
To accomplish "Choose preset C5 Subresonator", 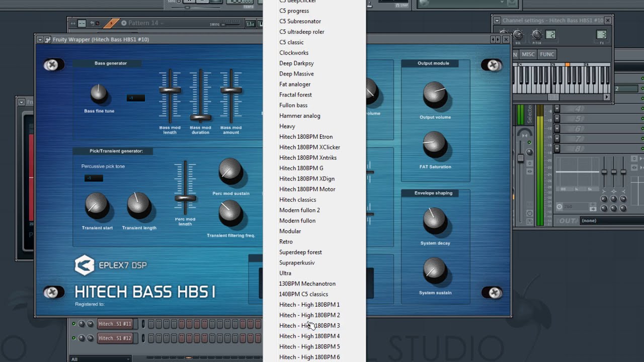I will [x=300, y=21].
